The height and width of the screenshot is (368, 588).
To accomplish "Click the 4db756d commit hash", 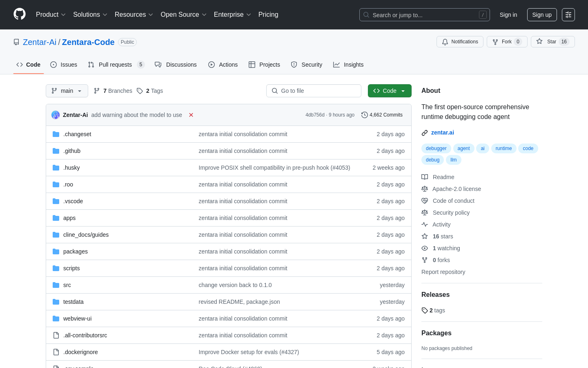I will (315, 115).
